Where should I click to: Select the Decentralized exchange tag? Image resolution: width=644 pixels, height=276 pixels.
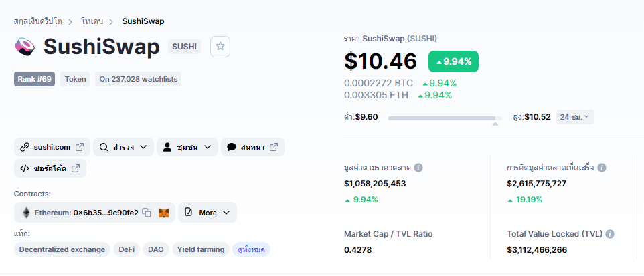coord(62,249)
